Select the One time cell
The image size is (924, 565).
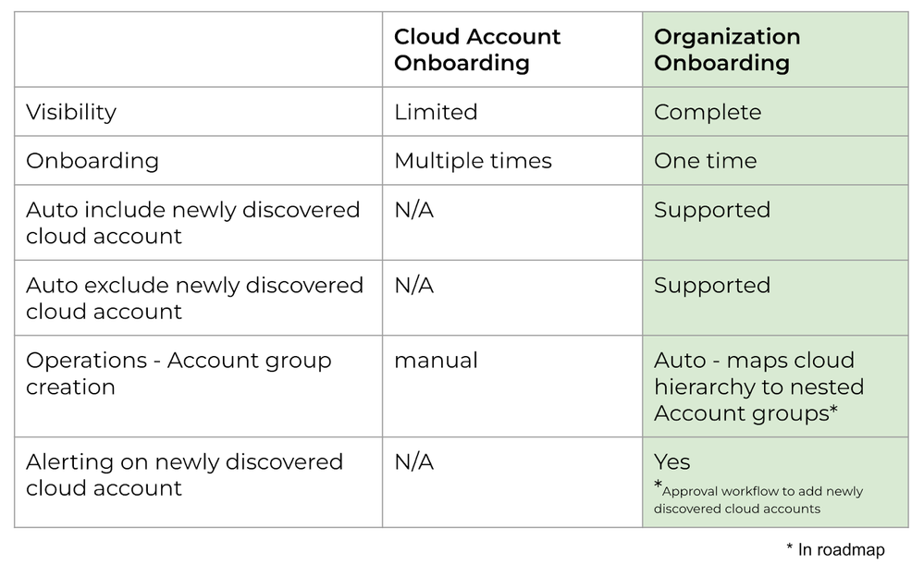point(705,161)
